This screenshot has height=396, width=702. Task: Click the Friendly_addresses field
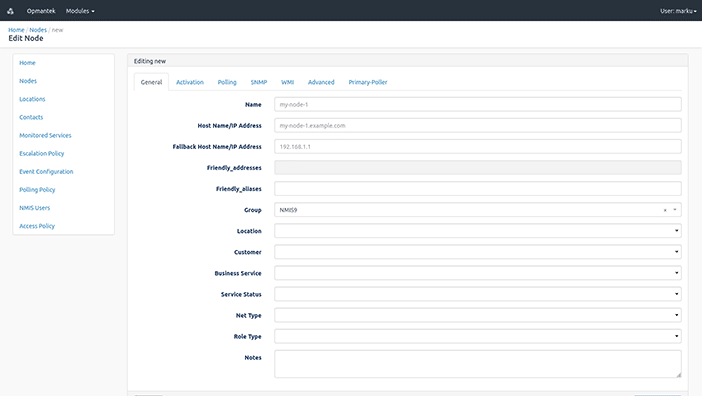pyautogui.click(x=478, y=168)
